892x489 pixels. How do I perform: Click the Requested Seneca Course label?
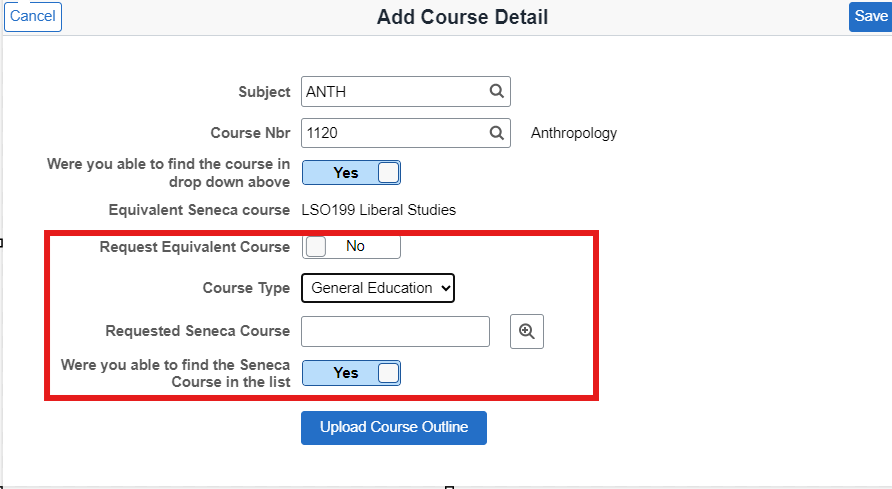tap(197, 331)
